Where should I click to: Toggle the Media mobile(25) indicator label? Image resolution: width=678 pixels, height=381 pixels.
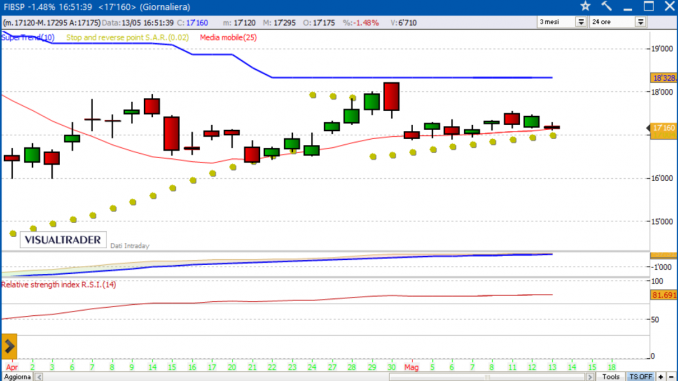click(228, 38)
